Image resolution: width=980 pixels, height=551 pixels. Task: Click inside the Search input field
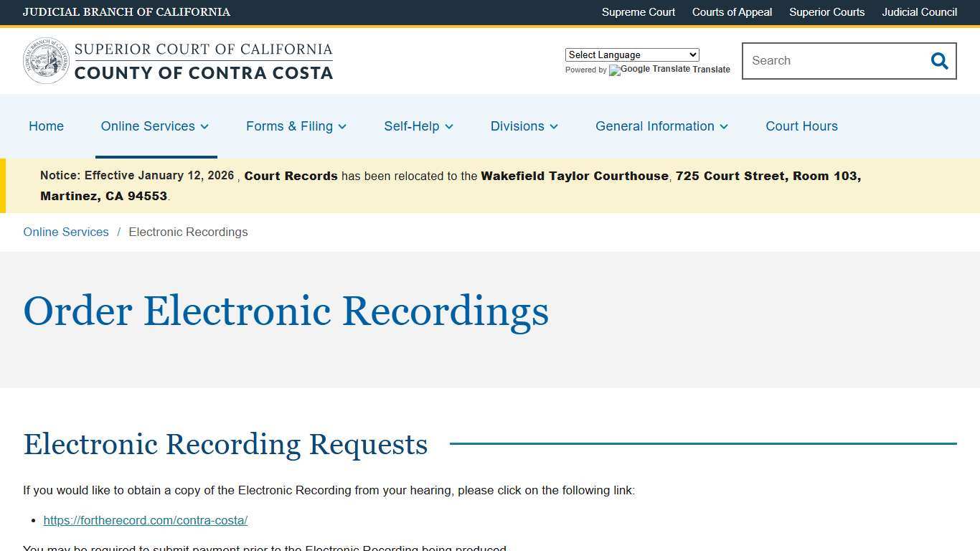click(x=832, y=61)
